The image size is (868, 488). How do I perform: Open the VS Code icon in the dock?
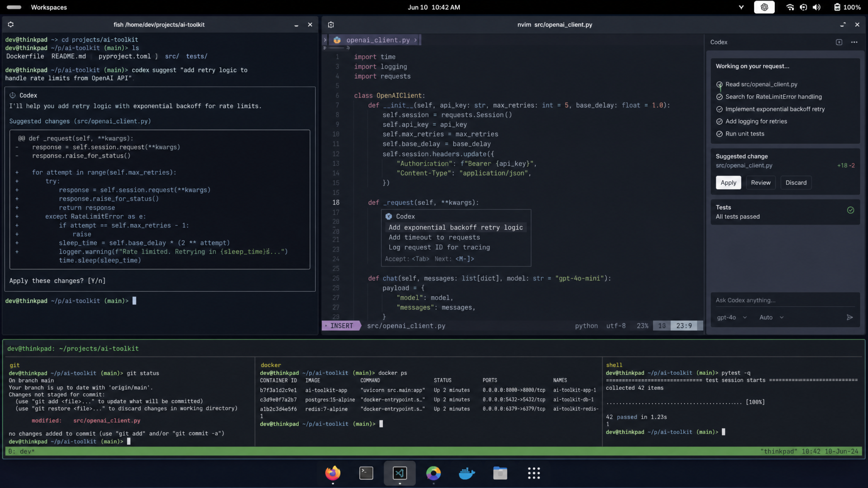tap(400, 473)
